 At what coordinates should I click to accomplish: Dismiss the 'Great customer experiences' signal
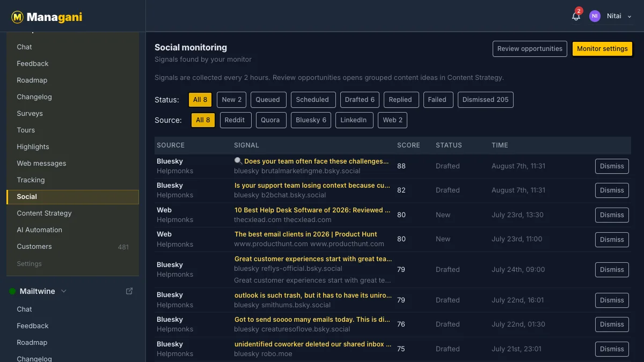(x=612, y=270)
